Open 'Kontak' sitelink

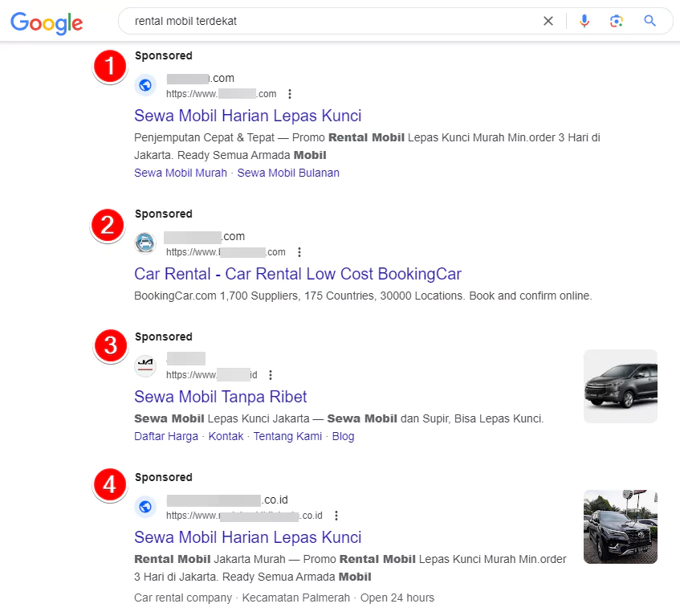coord(226,436)
